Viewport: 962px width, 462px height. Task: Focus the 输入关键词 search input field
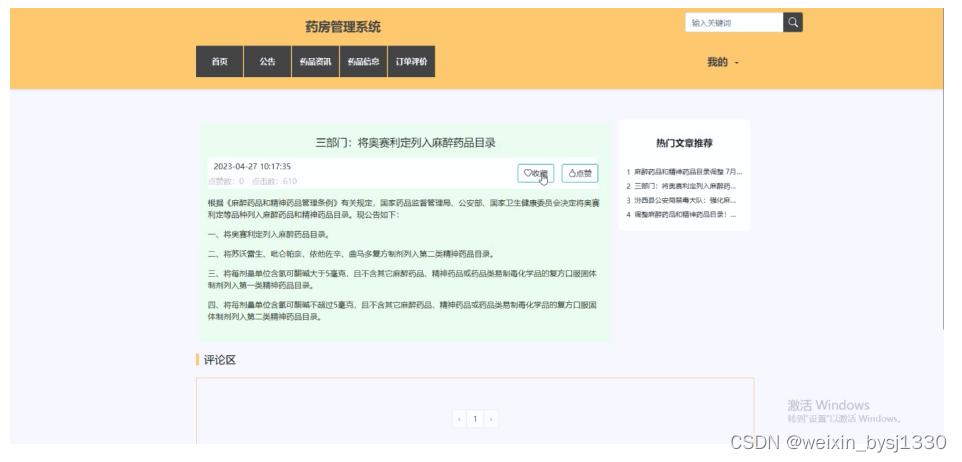(x=734, y=23)
